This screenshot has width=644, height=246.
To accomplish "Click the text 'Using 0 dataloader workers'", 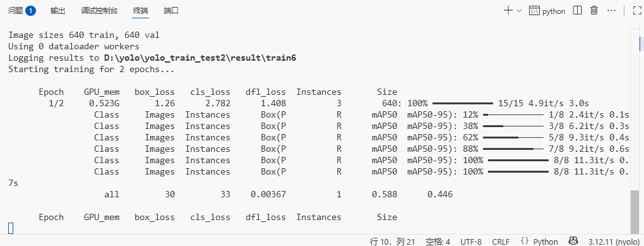I will coord(74,47).
